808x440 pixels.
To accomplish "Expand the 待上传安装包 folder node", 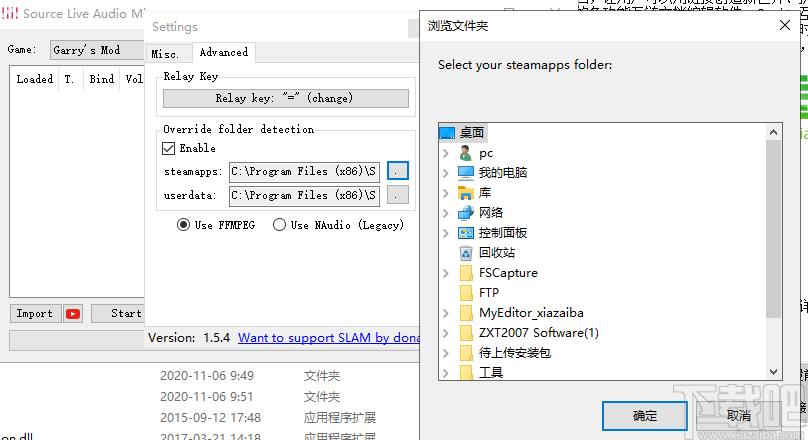I will coord(446,353).
